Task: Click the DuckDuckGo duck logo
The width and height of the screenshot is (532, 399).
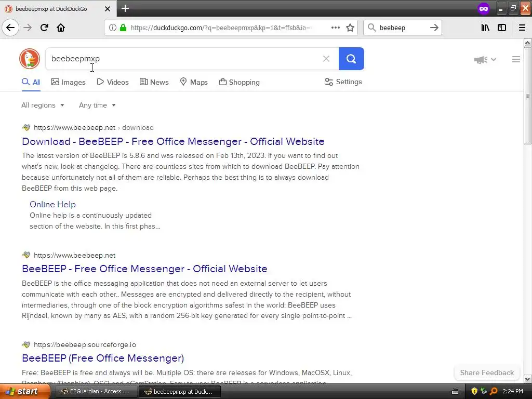Action: click(x=30, y=59)
